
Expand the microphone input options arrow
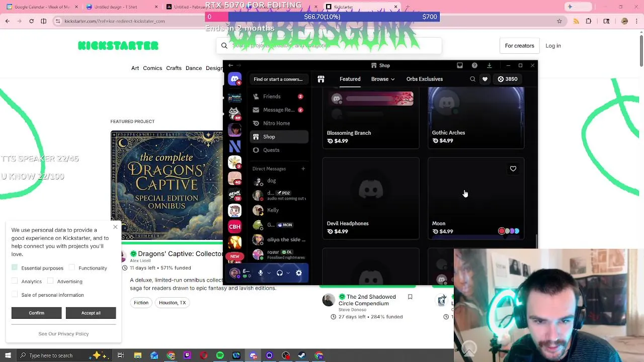[269, 273]
